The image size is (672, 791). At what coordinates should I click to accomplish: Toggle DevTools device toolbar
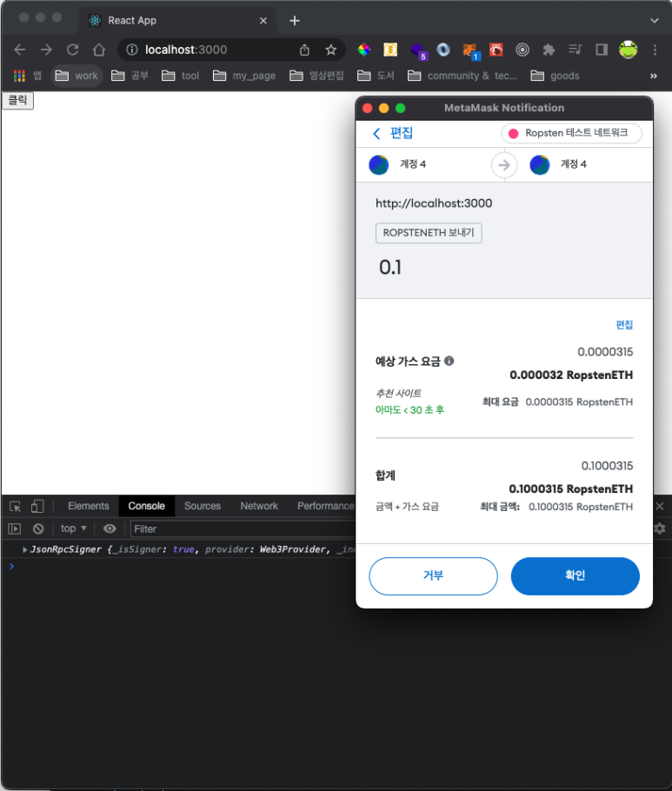[38, 506]
